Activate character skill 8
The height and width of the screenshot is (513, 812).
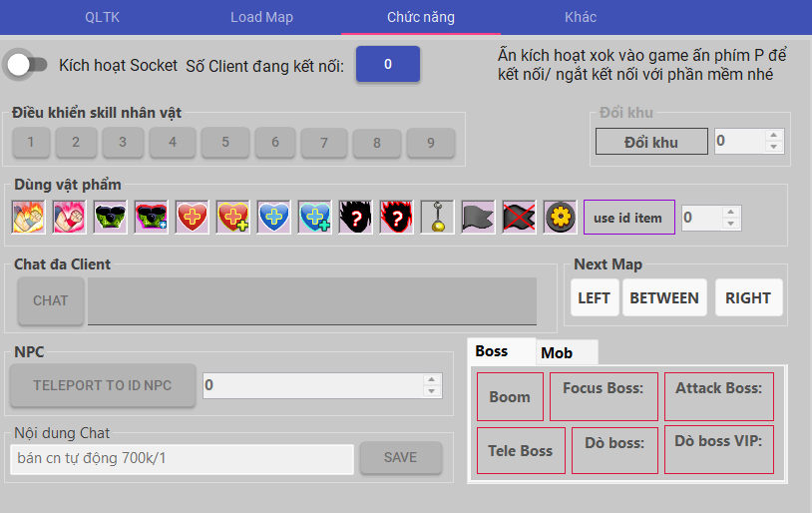377,143
